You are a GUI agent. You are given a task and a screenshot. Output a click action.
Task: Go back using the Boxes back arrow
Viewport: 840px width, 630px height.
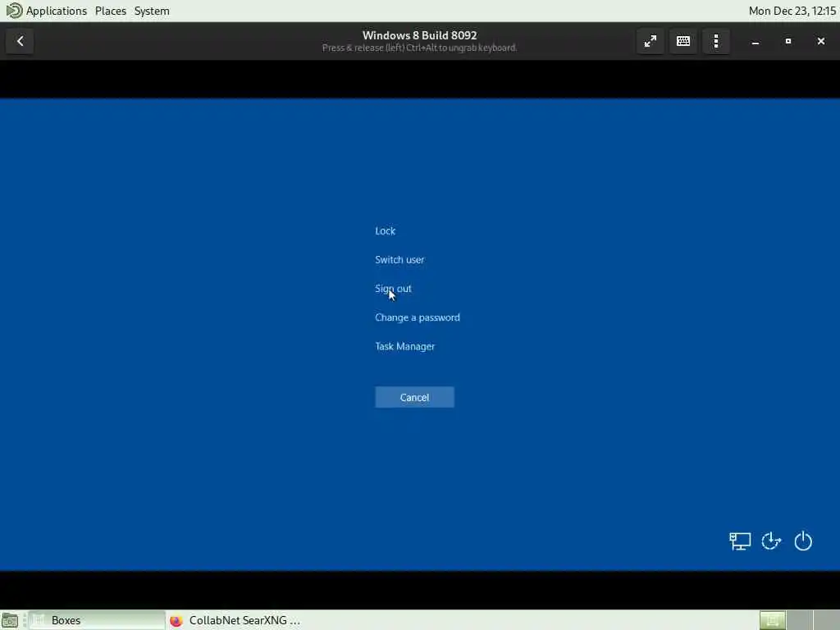[x=20, y=41]
